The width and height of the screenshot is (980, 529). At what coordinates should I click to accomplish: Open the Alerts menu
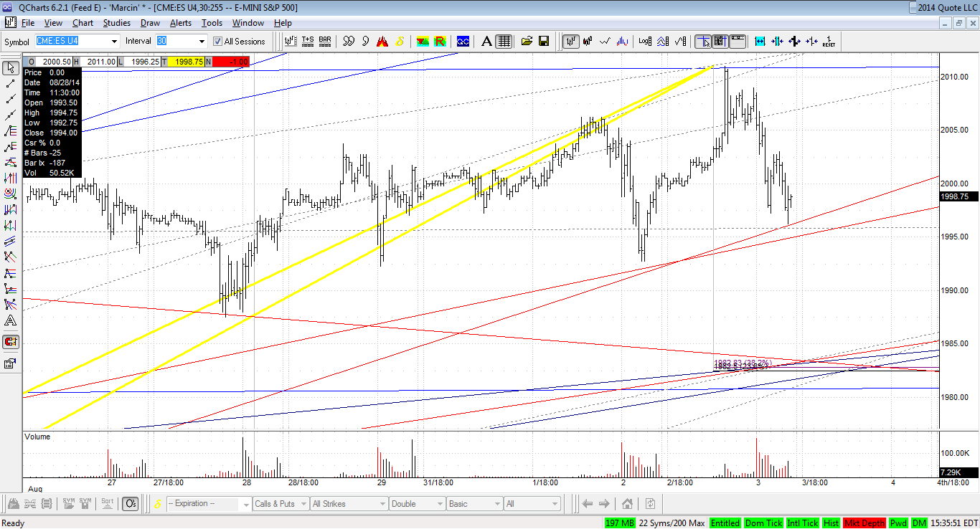point(180,23)
